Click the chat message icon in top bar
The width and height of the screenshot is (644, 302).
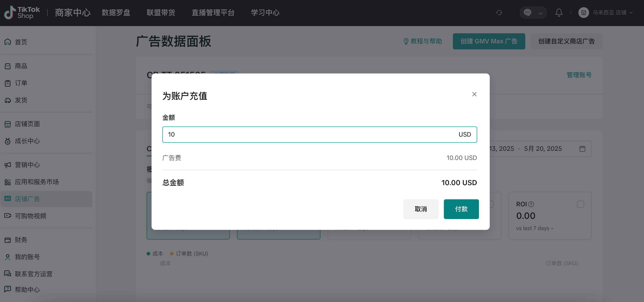point(528,13)
